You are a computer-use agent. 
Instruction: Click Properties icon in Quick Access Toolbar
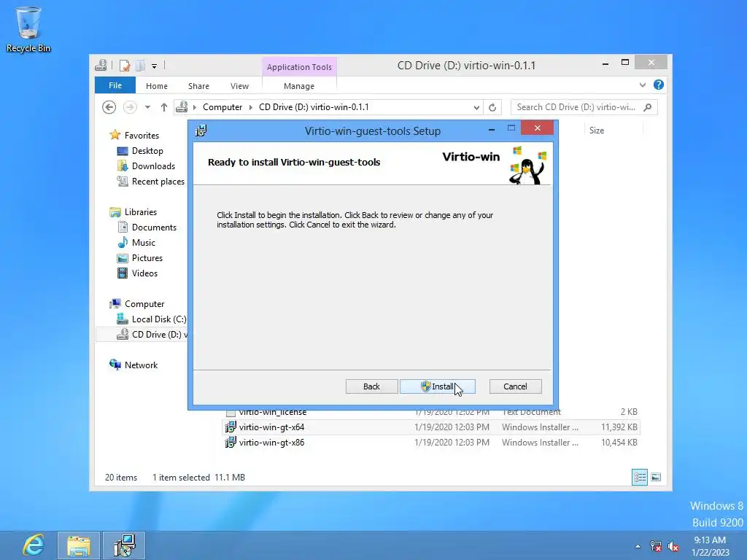[125, 65]
